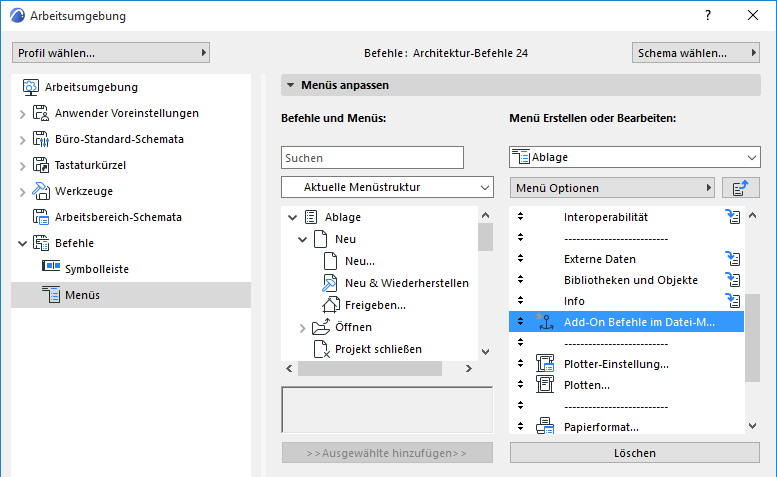The height and width of the screenshot is (477, 777).
Task: Select Symbolleiste in the left tree
Action: click(x=96, y=269)
